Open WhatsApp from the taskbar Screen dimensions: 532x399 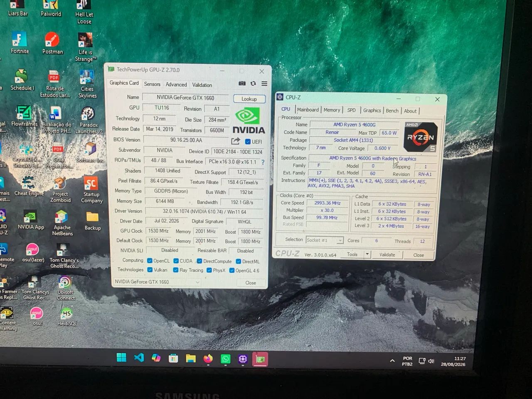[x=225, y=359]
